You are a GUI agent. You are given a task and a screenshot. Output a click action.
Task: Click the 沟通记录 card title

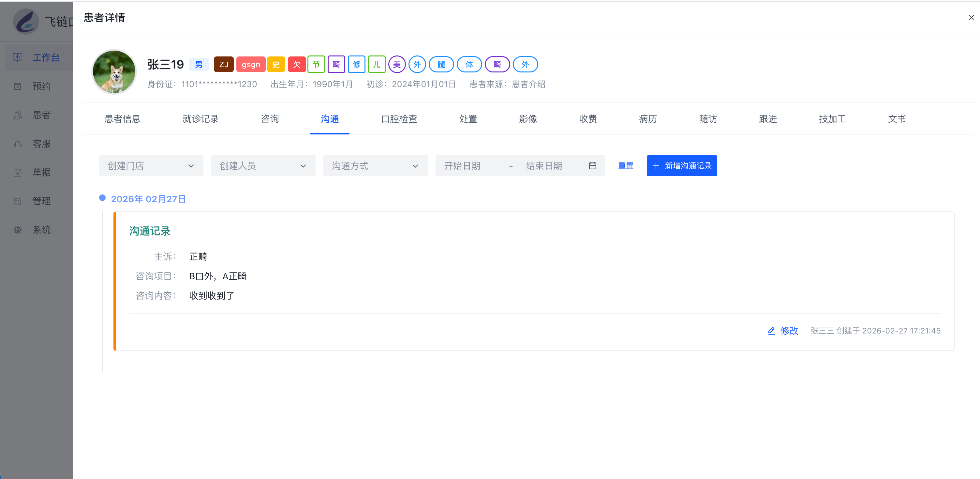pos(150,231)
